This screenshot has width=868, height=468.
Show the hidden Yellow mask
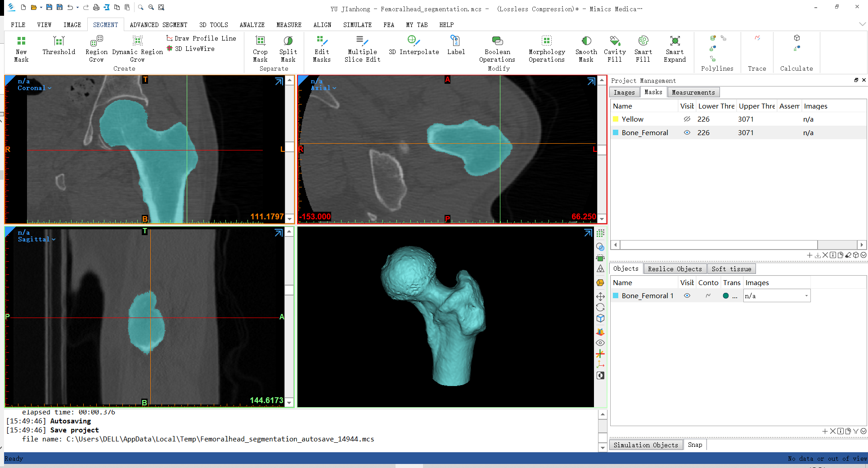click(687, 119)
